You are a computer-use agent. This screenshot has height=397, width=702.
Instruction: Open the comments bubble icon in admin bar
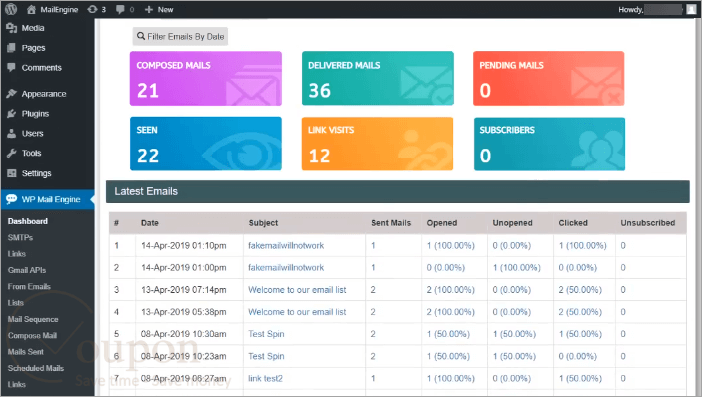120,9
